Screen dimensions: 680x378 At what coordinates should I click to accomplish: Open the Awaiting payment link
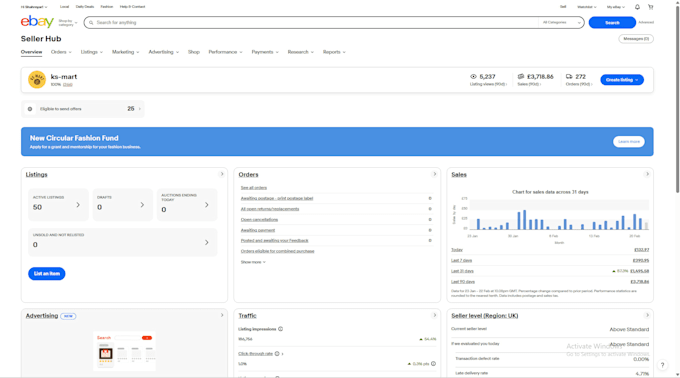point(258,230)
